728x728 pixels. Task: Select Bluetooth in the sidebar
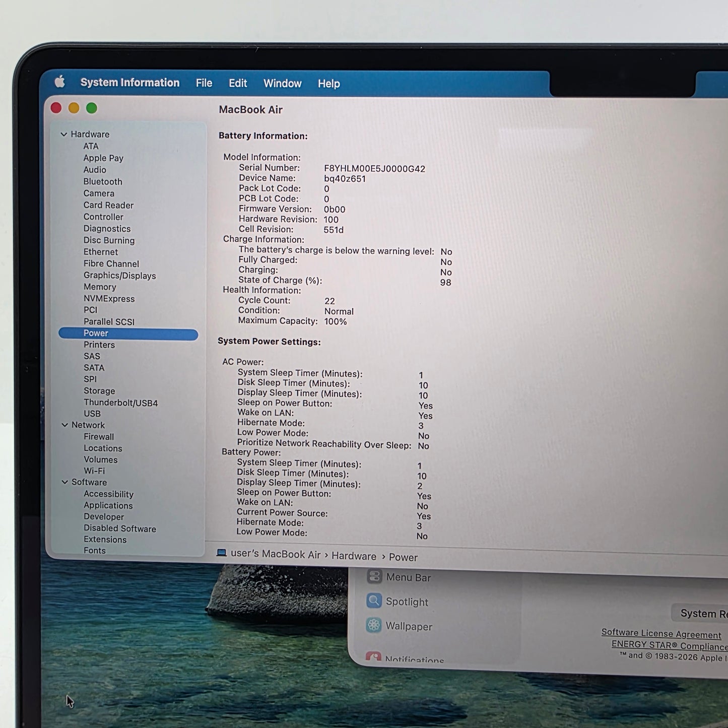pyautogui.click(x=103, y=181)
